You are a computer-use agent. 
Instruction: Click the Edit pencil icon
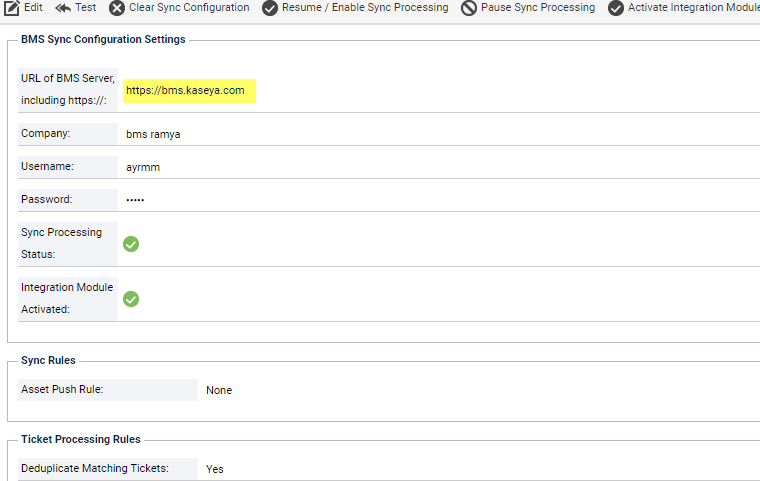coord(12,8)
